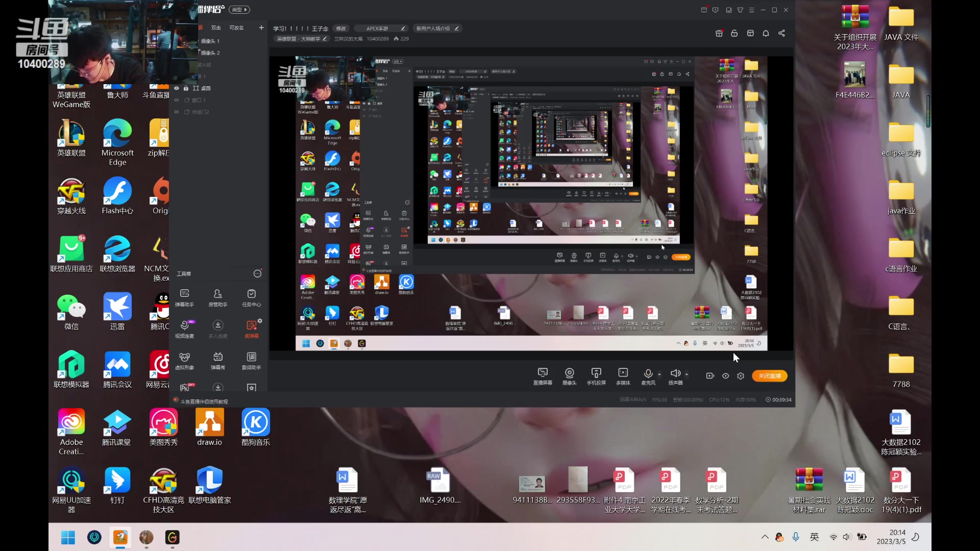The image size is (980, 551).
Task: Open 20:14 clock and calendar
Action: [891, 537]
